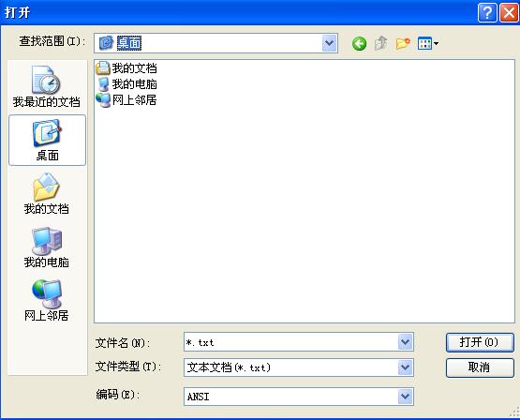Open 我的电脑 in the places bar

(x=47, y=247)
